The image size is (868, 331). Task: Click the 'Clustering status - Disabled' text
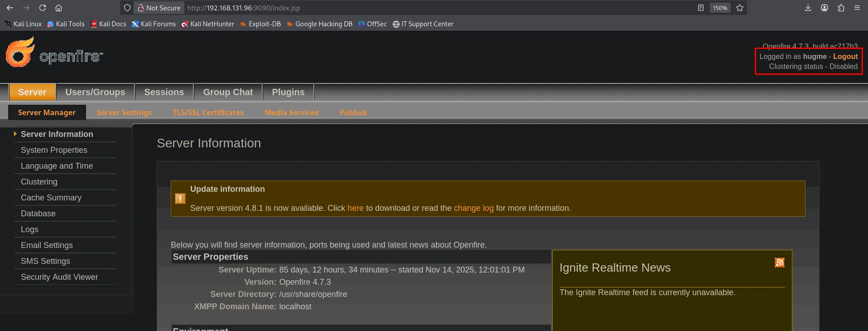pyautogui.click(x=813, y=66)
